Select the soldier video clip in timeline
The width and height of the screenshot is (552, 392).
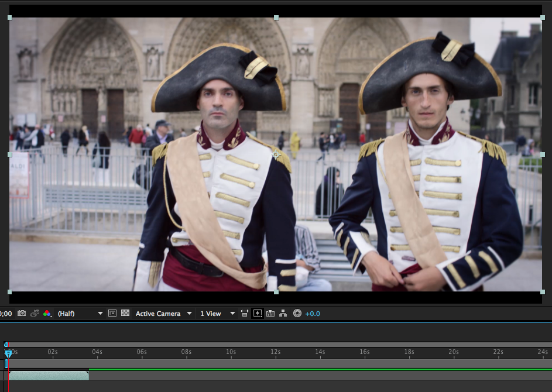[x=49, y=375]
